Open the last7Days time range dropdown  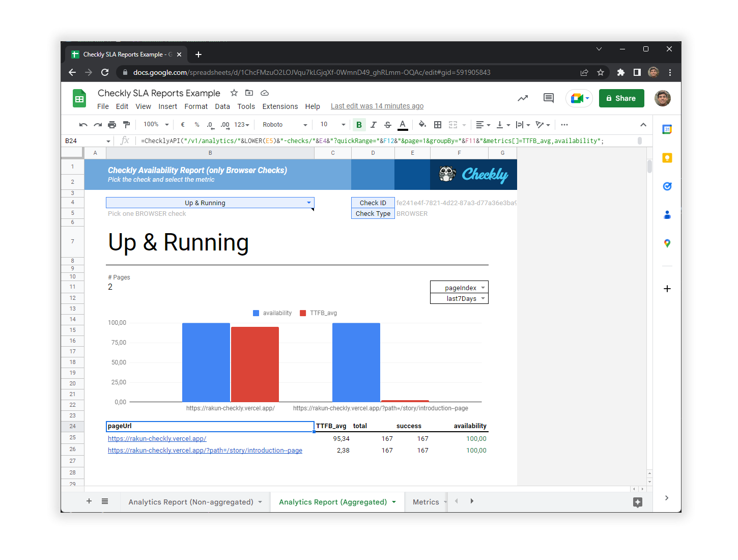point(483,298)
